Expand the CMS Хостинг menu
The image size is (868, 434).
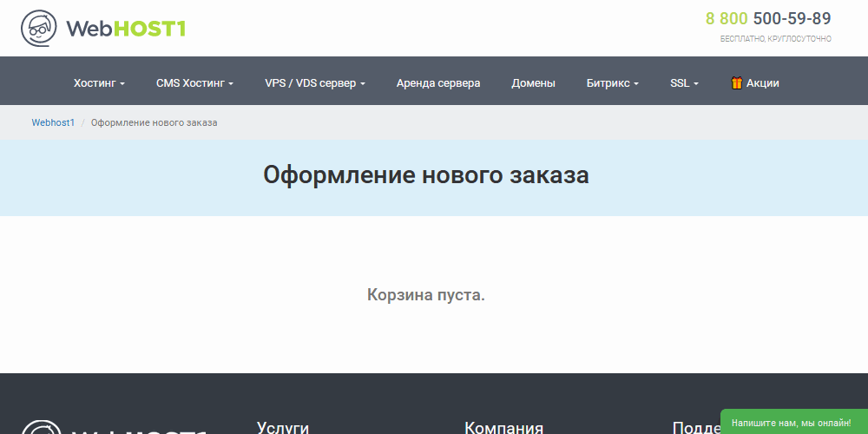pos(194,83)
